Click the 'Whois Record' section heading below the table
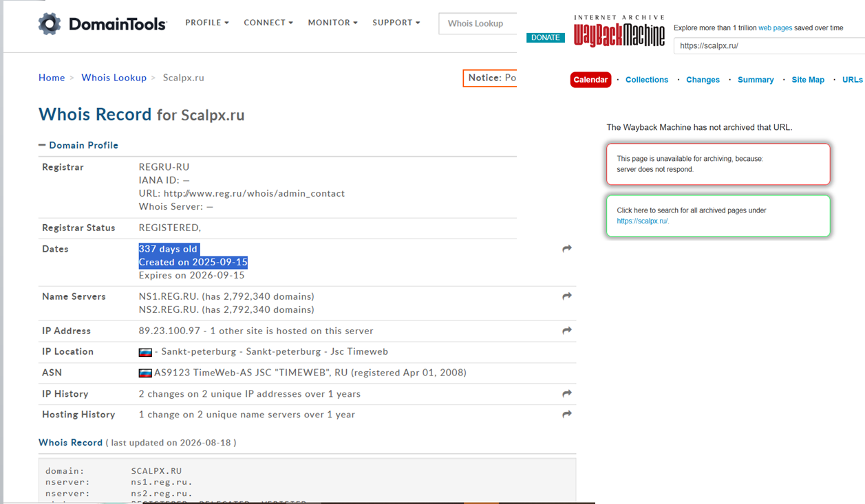This screenshot has height=504, width=865. coord(70,443)
